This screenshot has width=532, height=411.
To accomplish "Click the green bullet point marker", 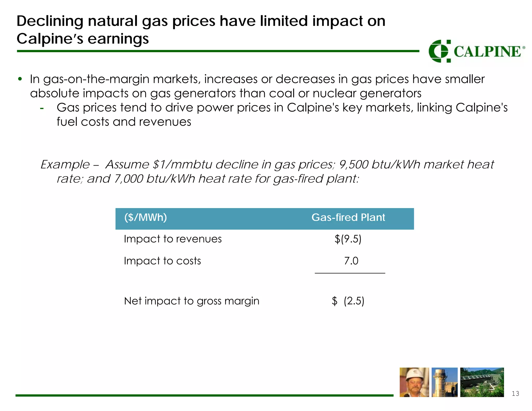I will (20, 79).
